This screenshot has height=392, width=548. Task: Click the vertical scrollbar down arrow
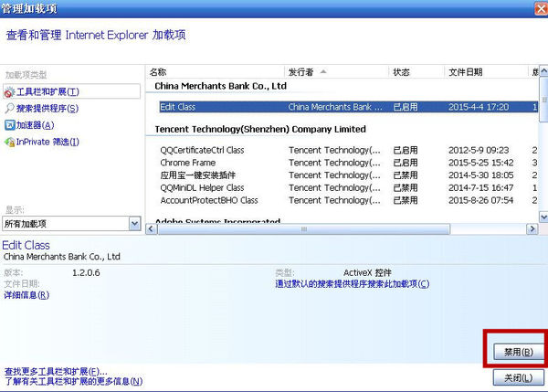click(x=543, y=217)
